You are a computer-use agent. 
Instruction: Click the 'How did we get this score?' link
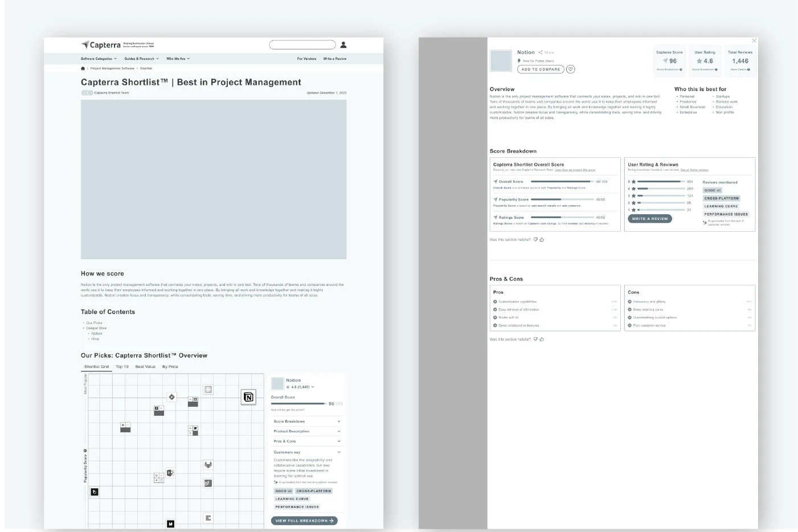(288, 410)
